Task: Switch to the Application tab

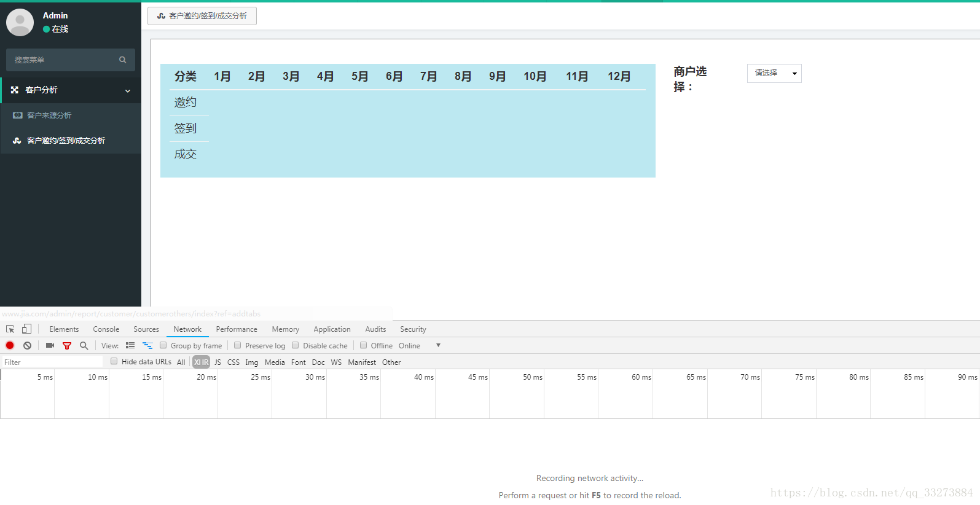Action: 332,329
